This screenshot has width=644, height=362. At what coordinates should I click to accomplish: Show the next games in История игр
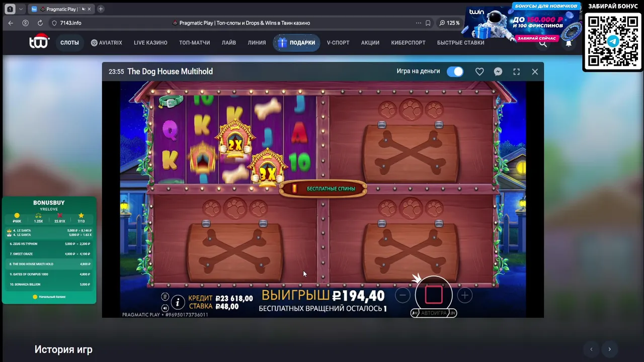609,349
